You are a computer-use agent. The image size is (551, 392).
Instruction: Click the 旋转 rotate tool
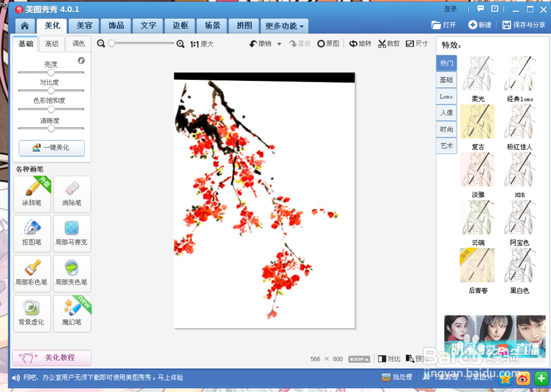point(360,43)
